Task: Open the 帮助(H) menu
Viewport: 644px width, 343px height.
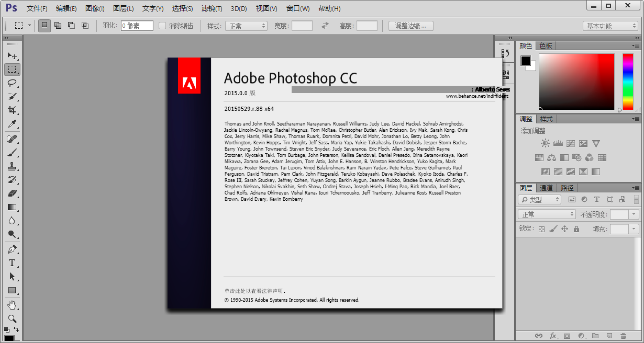Action: click(x=329, y=9)
